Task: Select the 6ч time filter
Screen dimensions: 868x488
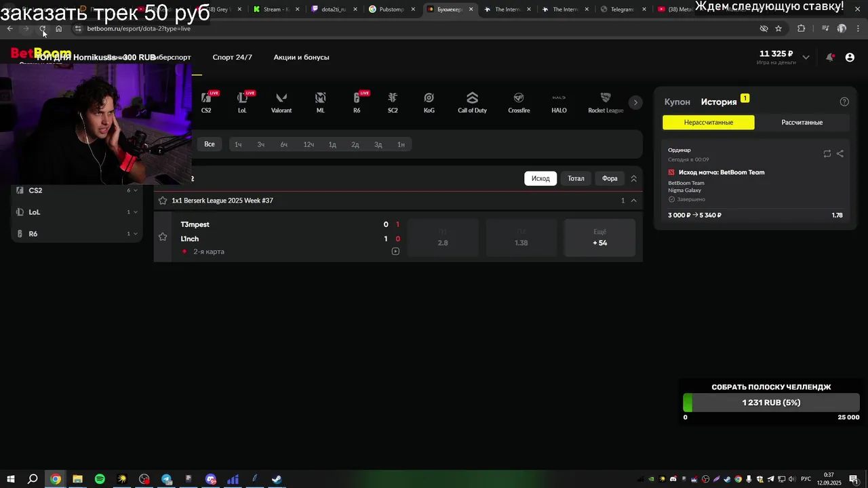Action: click(283, 144)
